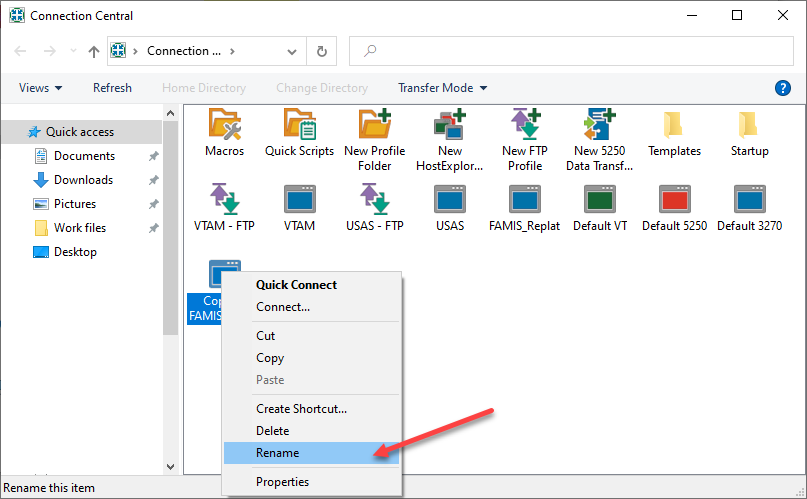
Task: Click the pin icon next to Downloads
Action: 153,180
